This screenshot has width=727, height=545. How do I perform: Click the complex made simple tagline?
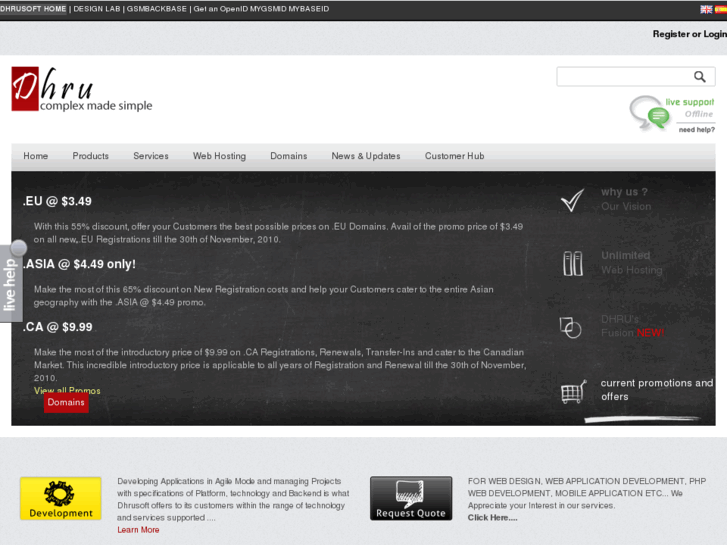[96, 106]
